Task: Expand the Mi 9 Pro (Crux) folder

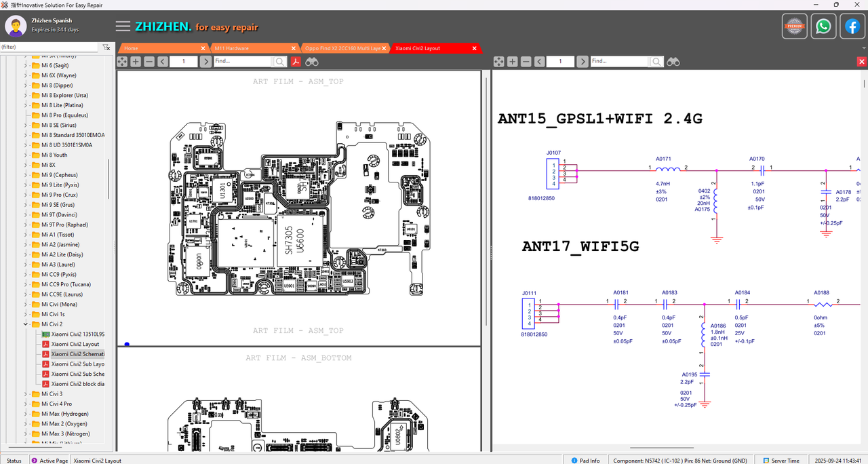Action: coord(26,195)
